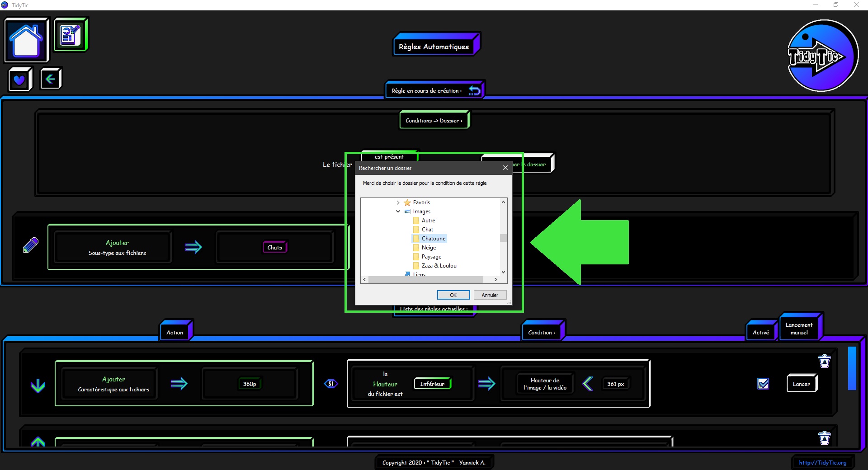Open the Inférieur comparison selector
868x470 pixels.
(433, 384)
